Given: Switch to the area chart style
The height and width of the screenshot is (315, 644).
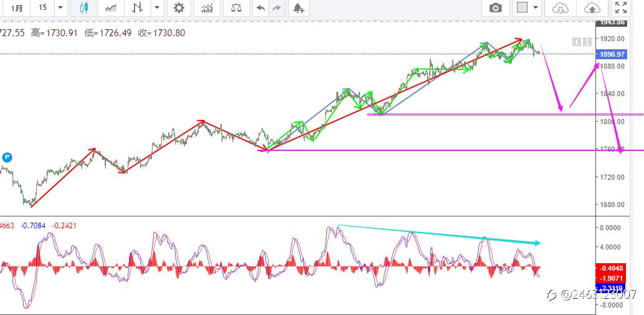Looking at the screenshot, I should [x=110, y=7].
